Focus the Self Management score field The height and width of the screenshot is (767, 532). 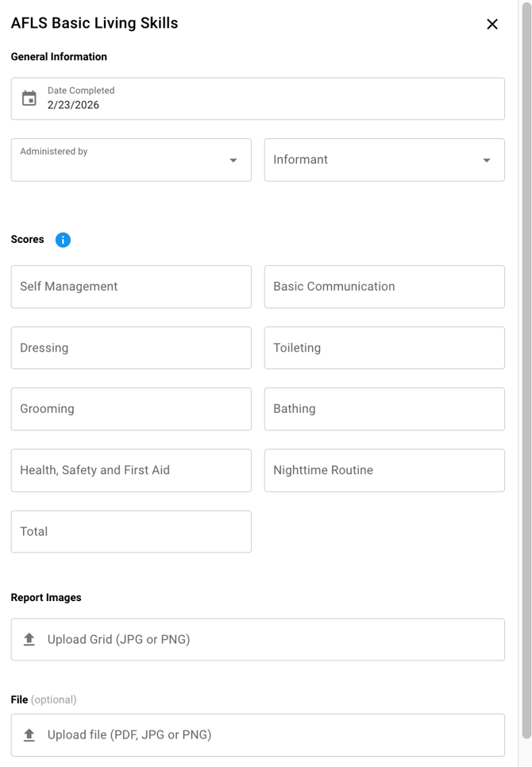131,287
